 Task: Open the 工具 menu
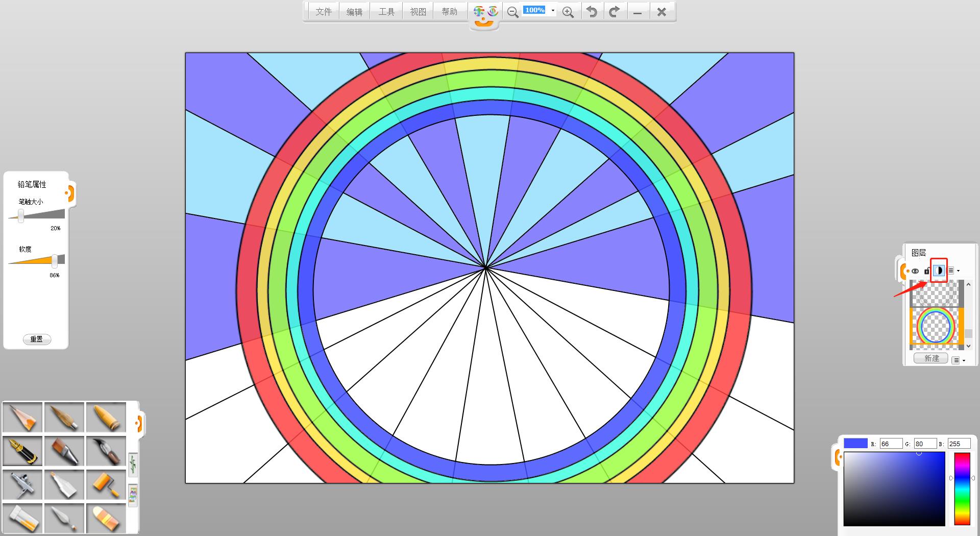[386, 12]
